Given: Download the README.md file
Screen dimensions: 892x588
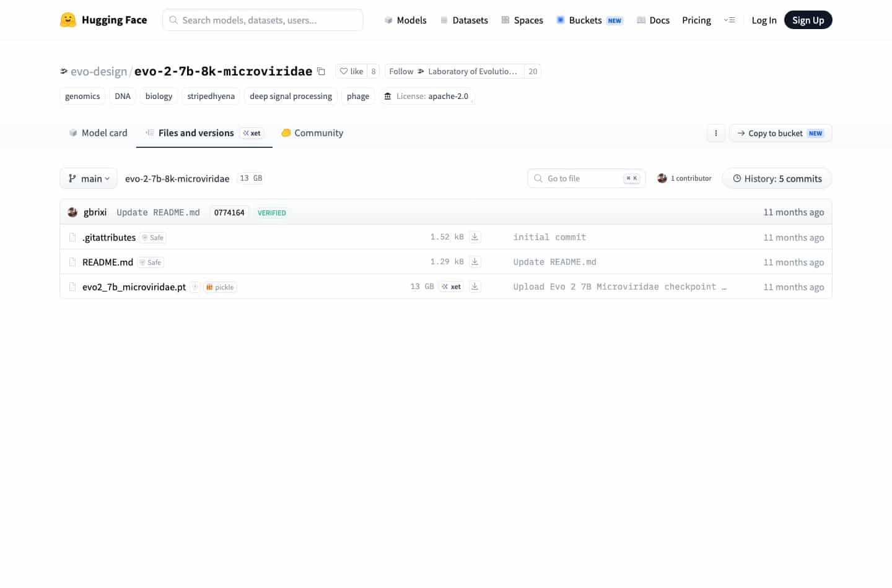Looking at the screenshot, I should (475, 262).
